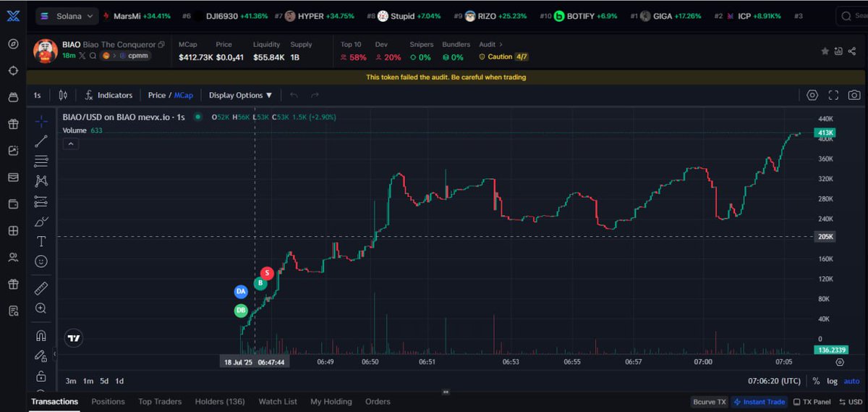Click the chart settings hexagon icon
This screenshot has width=868, height=412.
pyautogui.click(x=812, y=95)
